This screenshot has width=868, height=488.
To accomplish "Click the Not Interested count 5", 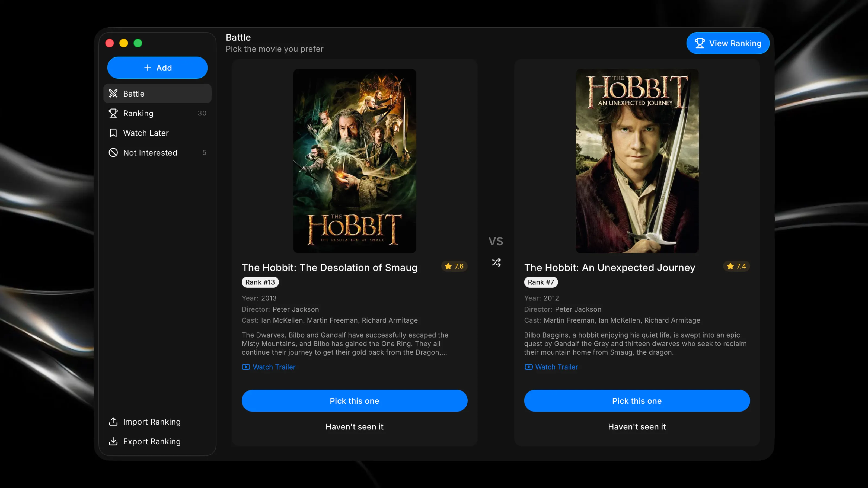I will tap(204, 153).
